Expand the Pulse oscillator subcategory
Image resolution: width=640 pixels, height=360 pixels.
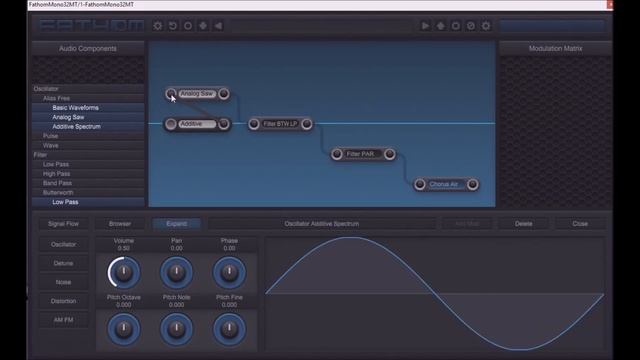(88, 136)
